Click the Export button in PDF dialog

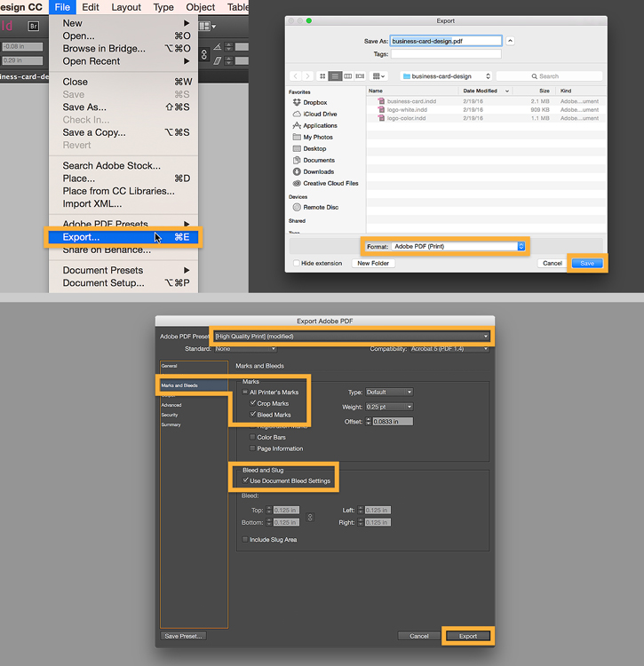(468, 636)
